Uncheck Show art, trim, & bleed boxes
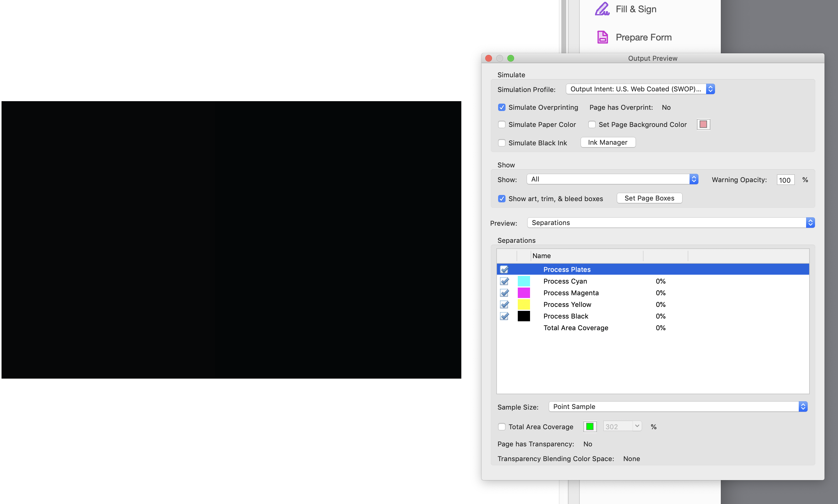This screenshot has width=838, height=504. [502, 199]
